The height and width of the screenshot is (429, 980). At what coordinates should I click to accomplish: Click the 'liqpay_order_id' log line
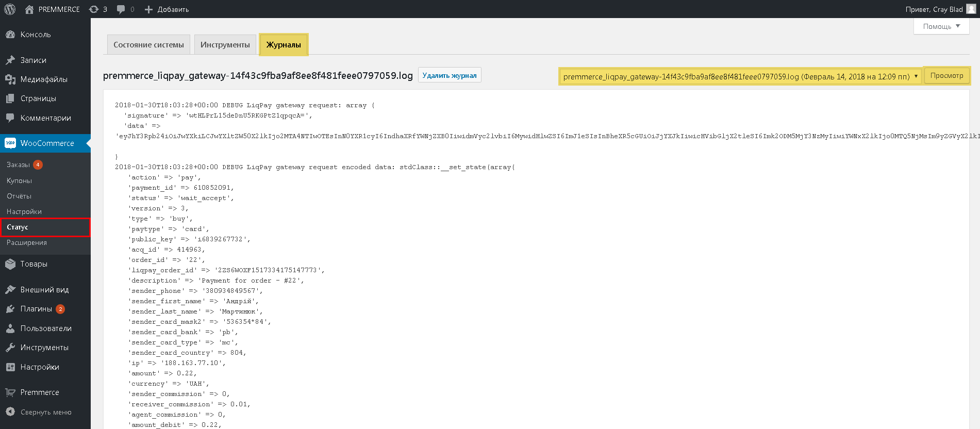[x=226, y=270]
